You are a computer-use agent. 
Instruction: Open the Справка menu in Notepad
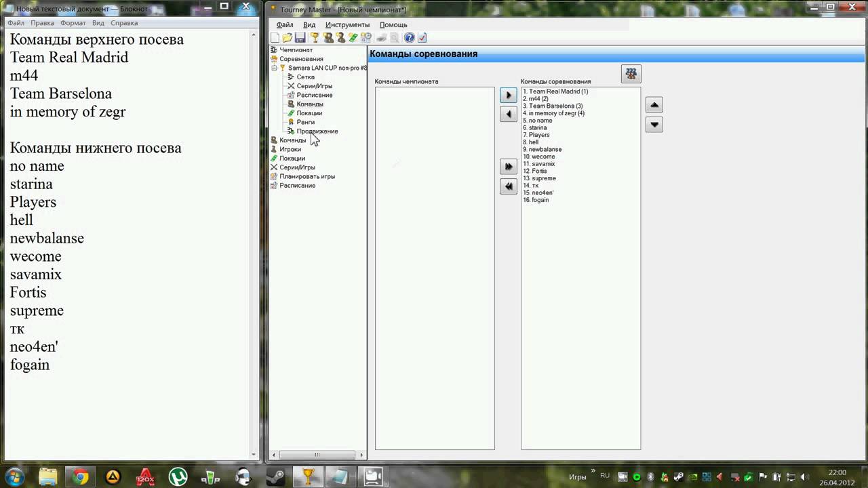(x=124, y=23)
